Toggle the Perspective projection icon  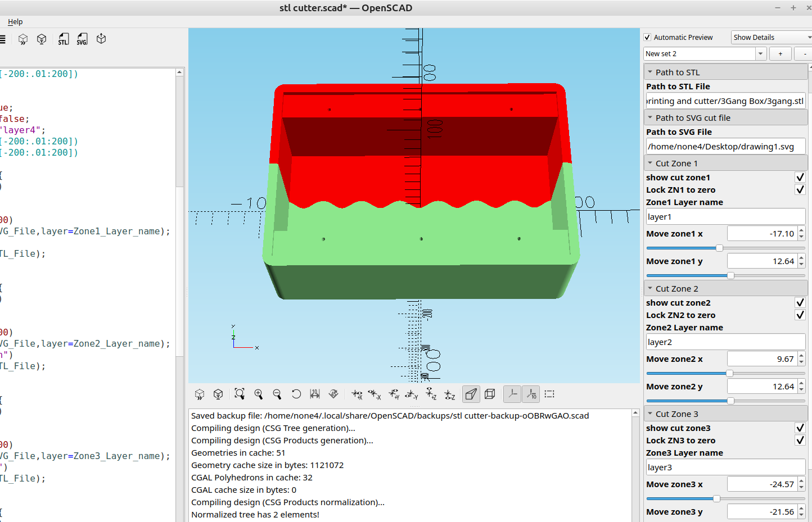pos(471,394)
